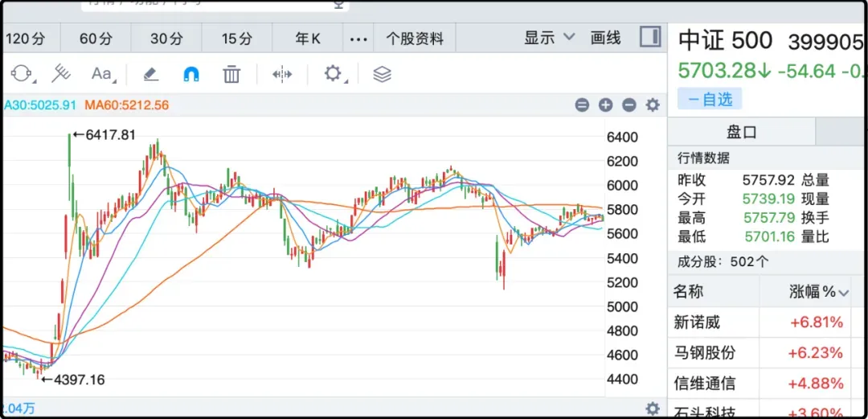
Task: Switch to the 年K period tab
Action: [308, 39]
